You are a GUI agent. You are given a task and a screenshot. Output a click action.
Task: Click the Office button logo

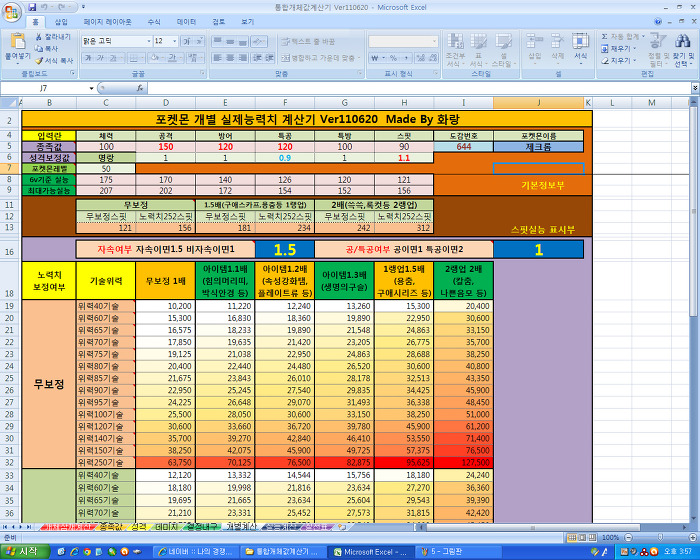pyautogui.click(x=13, y=11)
